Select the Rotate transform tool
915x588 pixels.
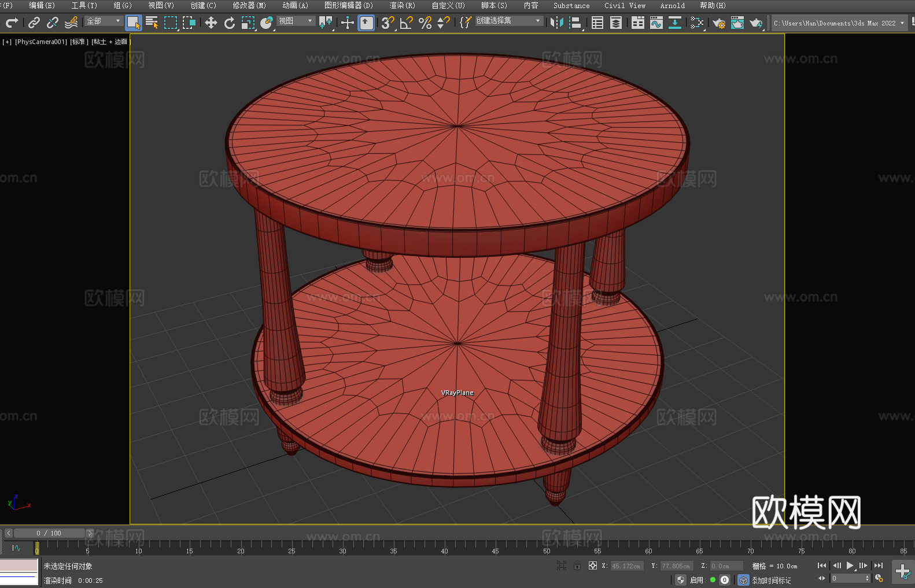coord(230,23)
